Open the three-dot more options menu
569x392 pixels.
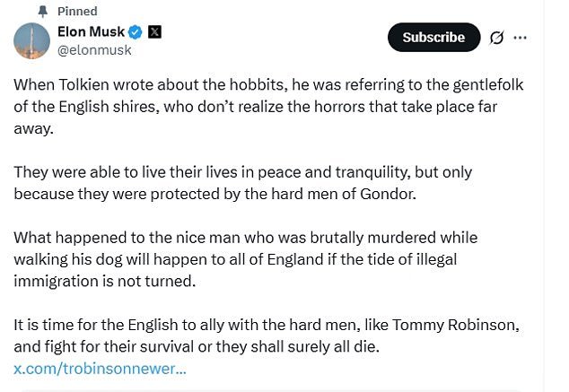click(521, 38)
